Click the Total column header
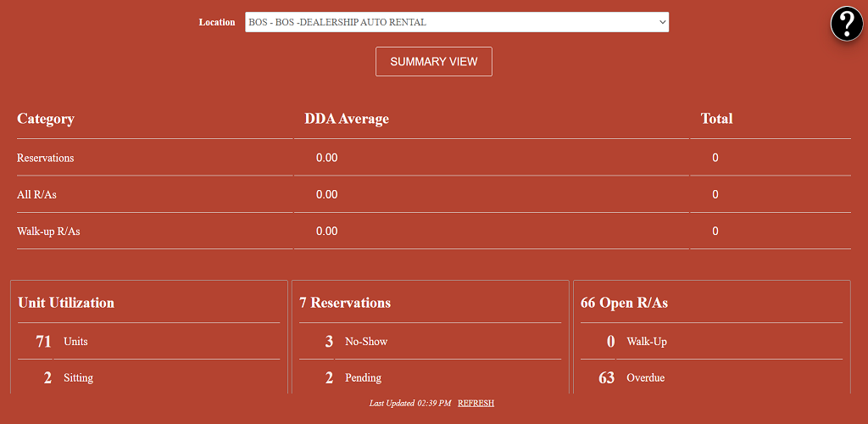 [716, 119]
